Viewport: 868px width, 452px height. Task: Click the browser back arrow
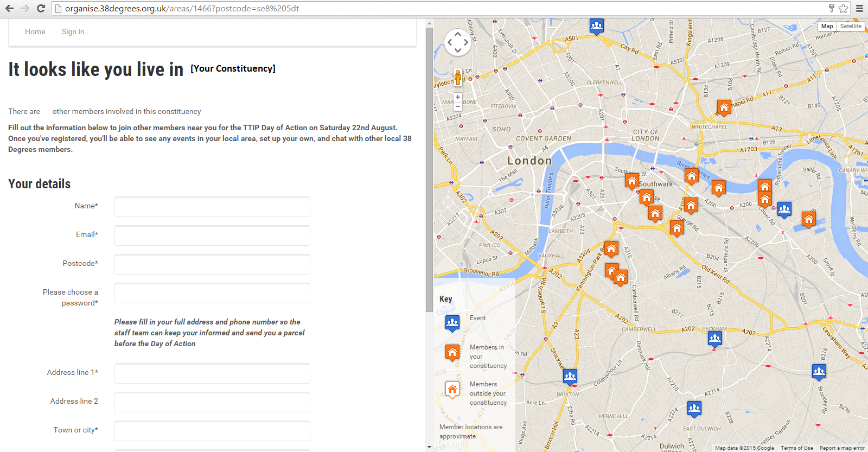click(9, 8)
